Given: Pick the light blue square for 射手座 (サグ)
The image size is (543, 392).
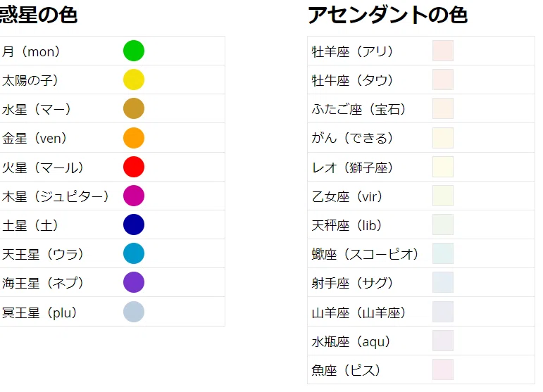Looking at the screenshot, I should (x=443, y=282).
